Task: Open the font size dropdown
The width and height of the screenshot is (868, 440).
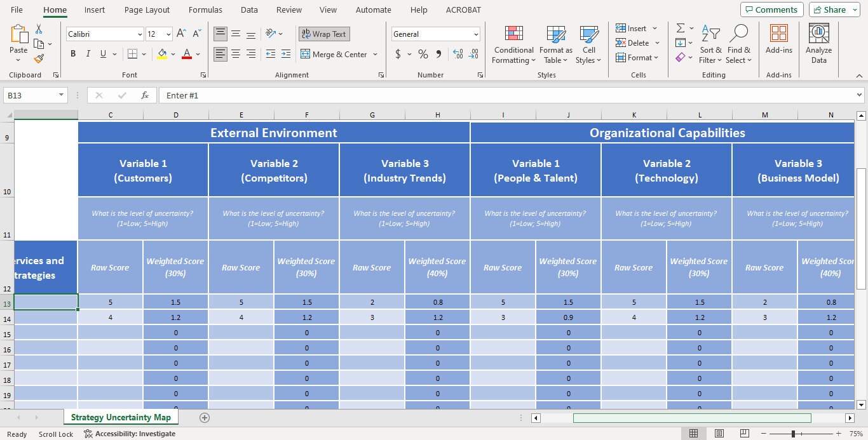Action: 168,34
